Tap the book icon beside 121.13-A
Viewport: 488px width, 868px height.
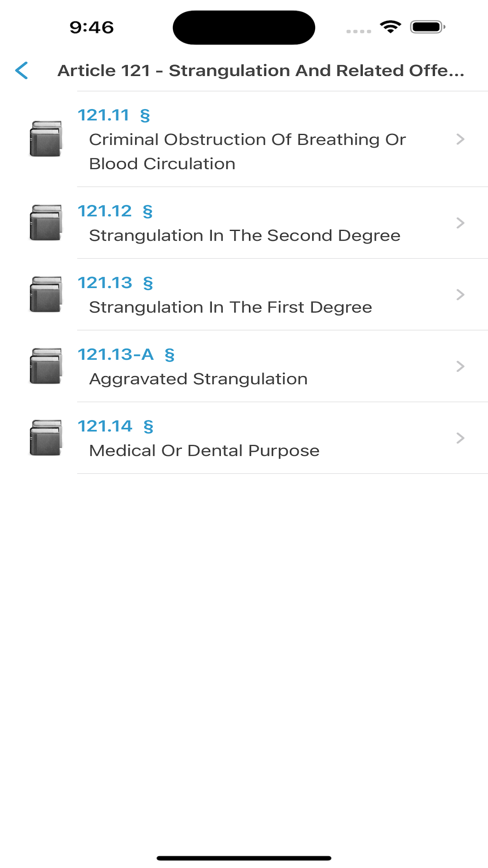coord(46,366)
